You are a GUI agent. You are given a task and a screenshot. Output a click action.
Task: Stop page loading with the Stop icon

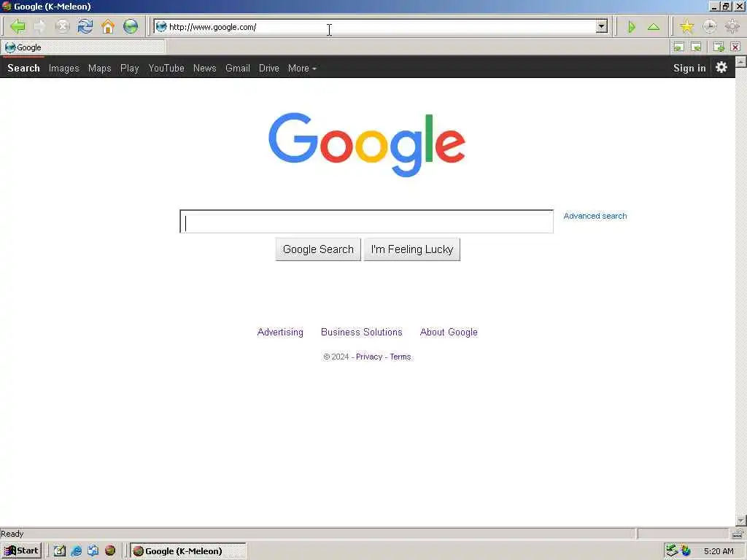coord(63,26)
